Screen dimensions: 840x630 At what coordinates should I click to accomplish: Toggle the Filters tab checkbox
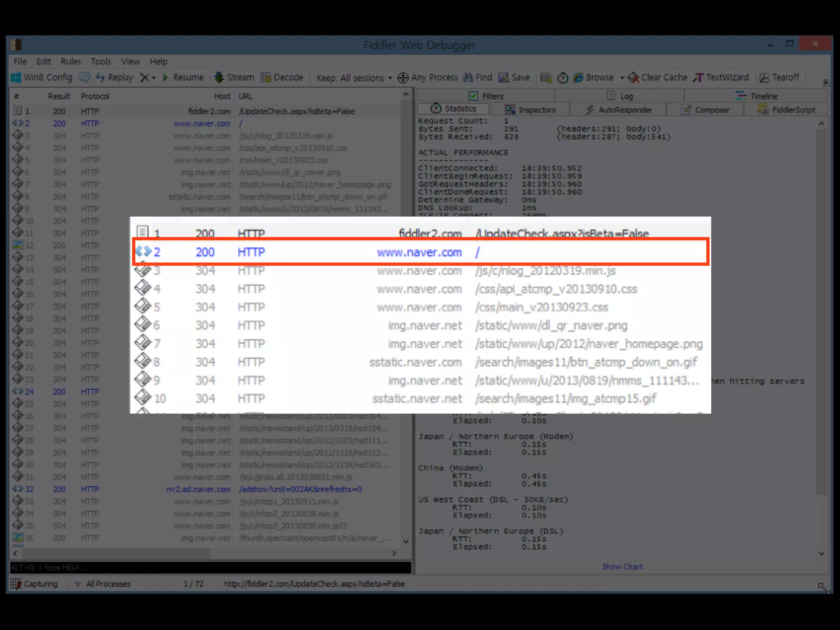pos(473,96)
